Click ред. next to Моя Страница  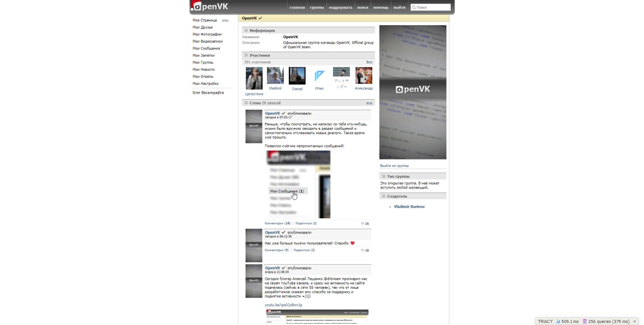[x=225, y=20]
